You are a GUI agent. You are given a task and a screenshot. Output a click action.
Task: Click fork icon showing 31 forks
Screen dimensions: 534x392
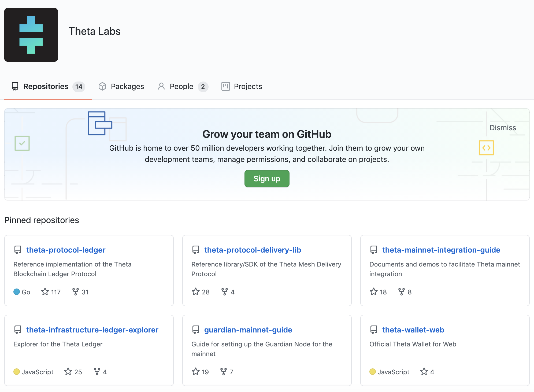click(76, 292)
